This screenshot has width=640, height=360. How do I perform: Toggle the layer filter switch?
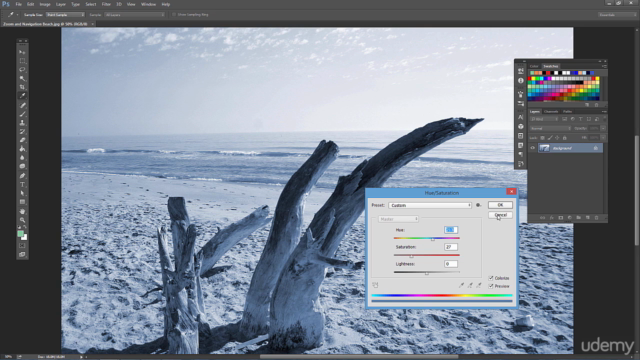605,119
